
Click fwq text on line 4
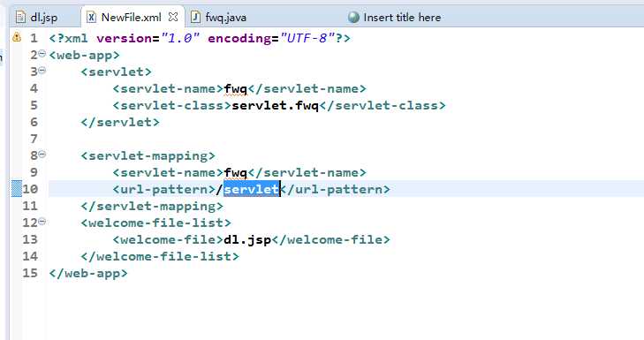(235, 88)
